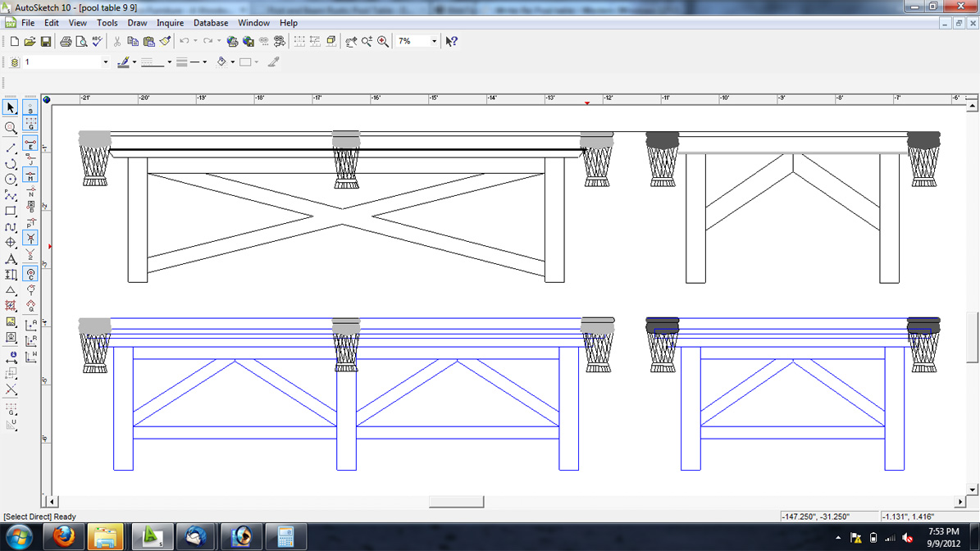Open Firefox from the Windows taskbar
980x551 pixels.
63,537
